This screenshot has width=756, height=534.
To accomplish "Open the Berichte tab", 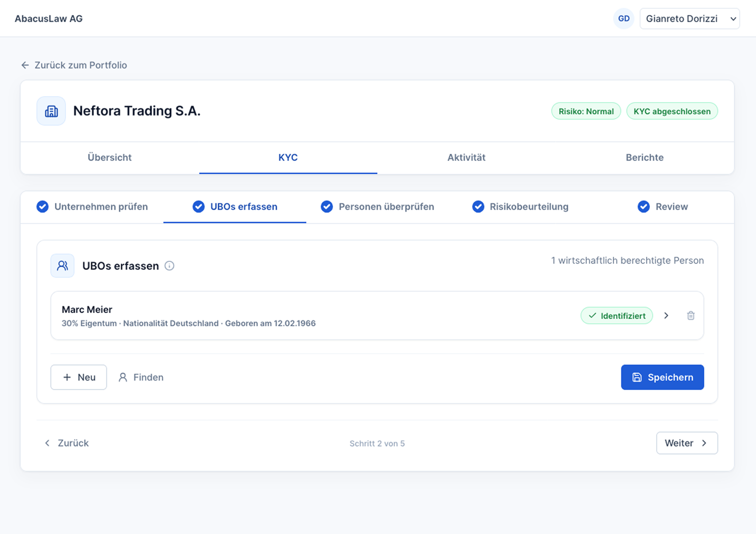I will pyautogui.click(x=645, y=157).
